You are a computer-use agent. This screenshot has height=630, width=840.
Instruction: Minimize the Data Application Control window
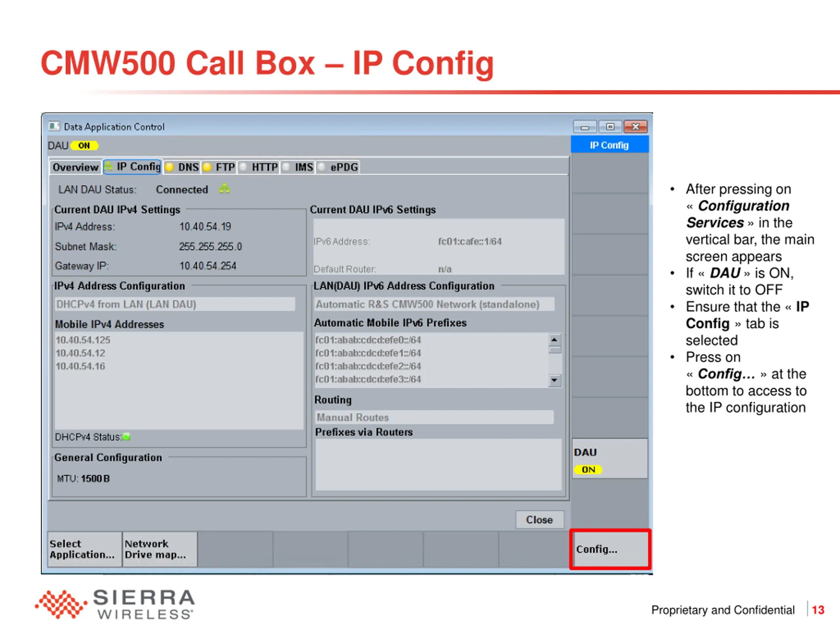click(x=585, y=126)
